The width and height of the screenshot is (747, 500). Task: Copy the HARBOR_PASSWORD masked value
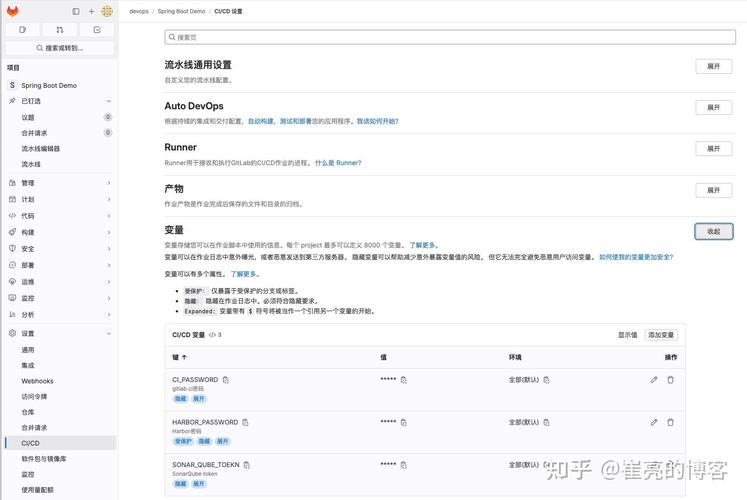[404, 422]
